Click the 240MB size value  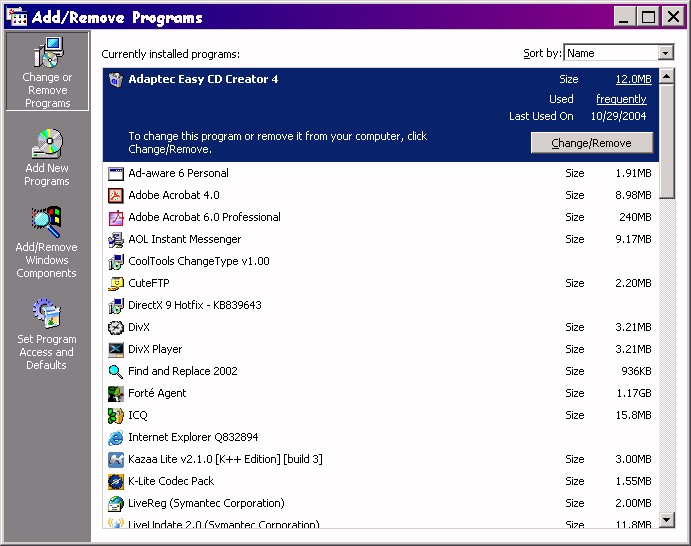635,217
